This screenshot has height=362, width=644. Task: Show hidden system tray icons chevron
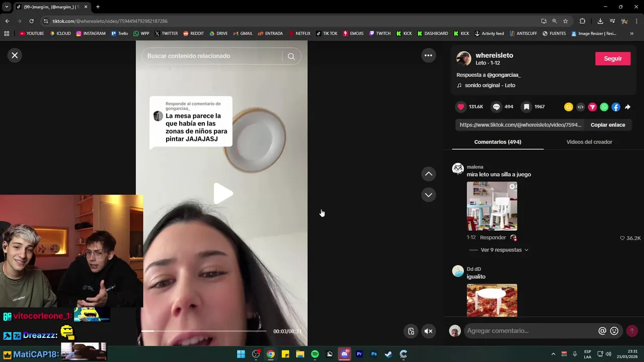coord(553,354)
